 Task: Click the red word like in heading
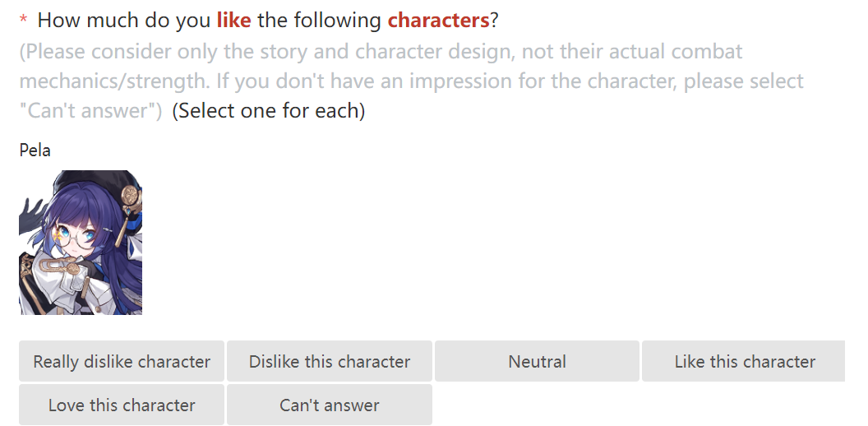point(233,21)
